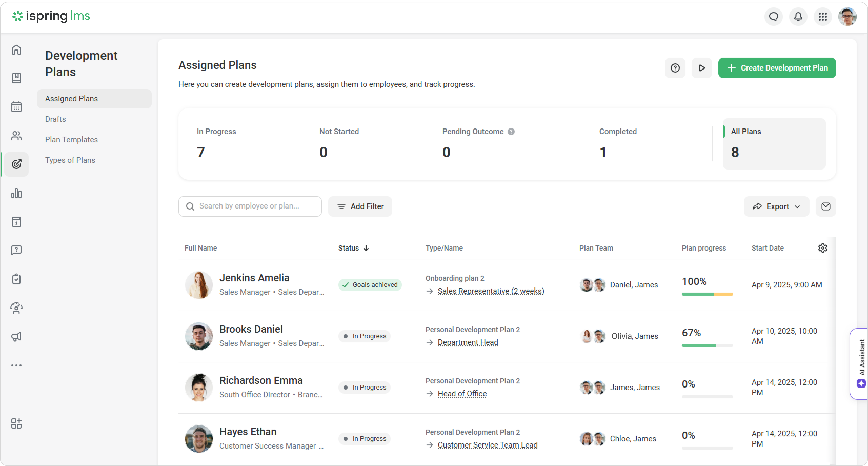This screenshot has width=868, height=466.
Task: Click the chat bubble icon in header
Action: point(773,16)
